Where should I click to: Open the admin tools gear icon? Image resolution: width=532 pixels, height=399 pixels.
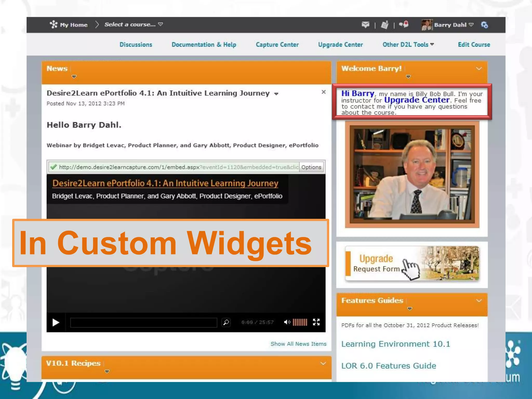(x=484, y=25)
